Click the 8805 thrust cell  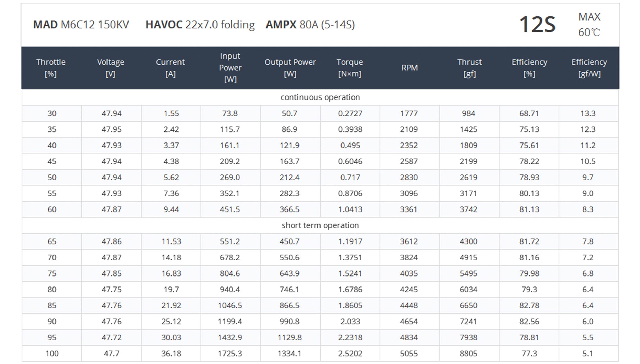tap(468, 354)
